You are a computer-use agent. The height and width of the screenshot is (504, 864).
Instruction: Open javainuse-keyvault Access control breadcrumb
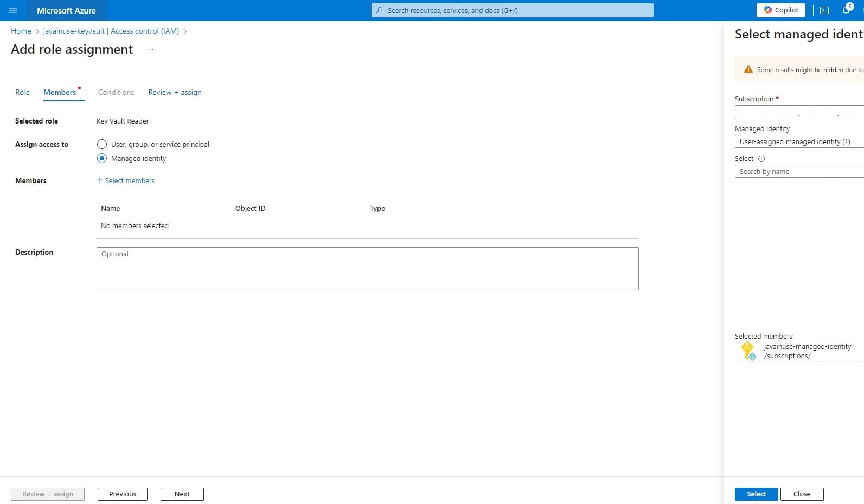point(111,31)
